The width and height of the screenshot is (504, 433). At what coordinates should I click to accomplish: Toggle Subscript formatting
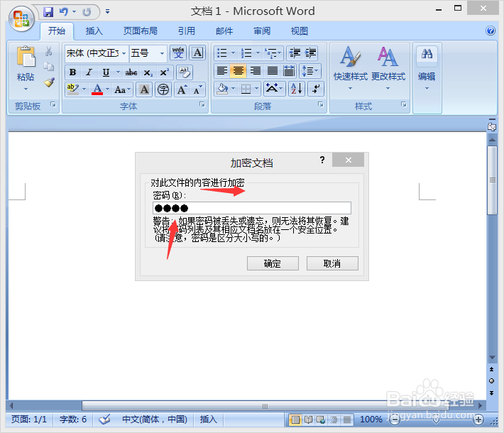click(x=148, y=72)
